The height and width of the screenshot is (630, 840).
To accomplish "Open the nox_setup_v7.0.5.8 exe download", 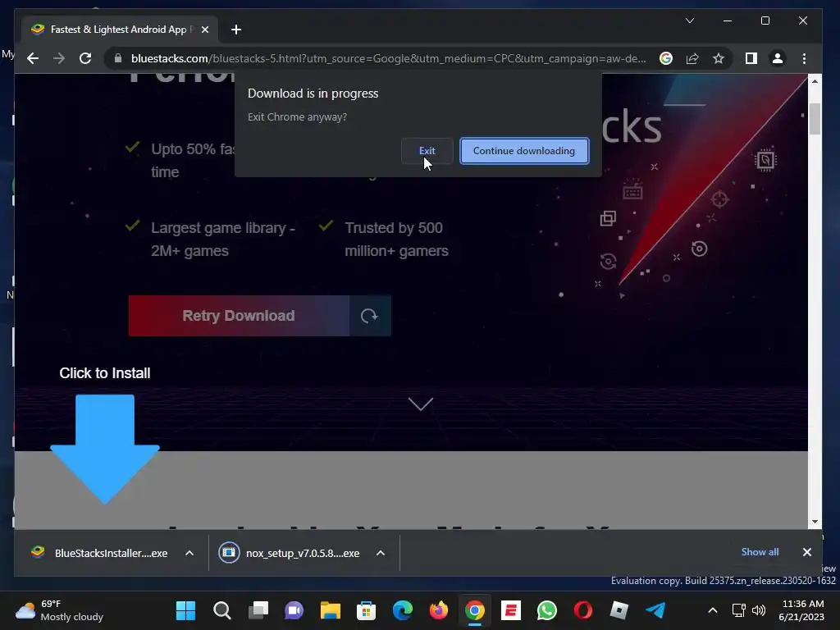I will 290,553.
